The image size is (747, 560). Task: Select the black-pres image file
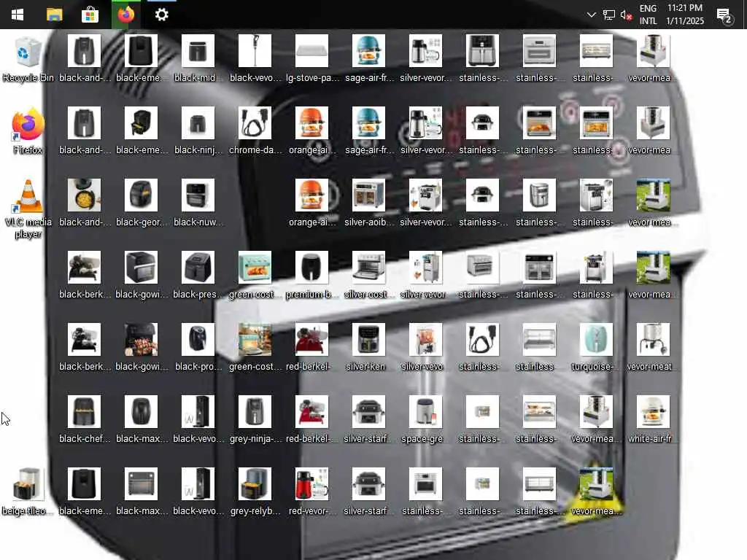(198, 276)
